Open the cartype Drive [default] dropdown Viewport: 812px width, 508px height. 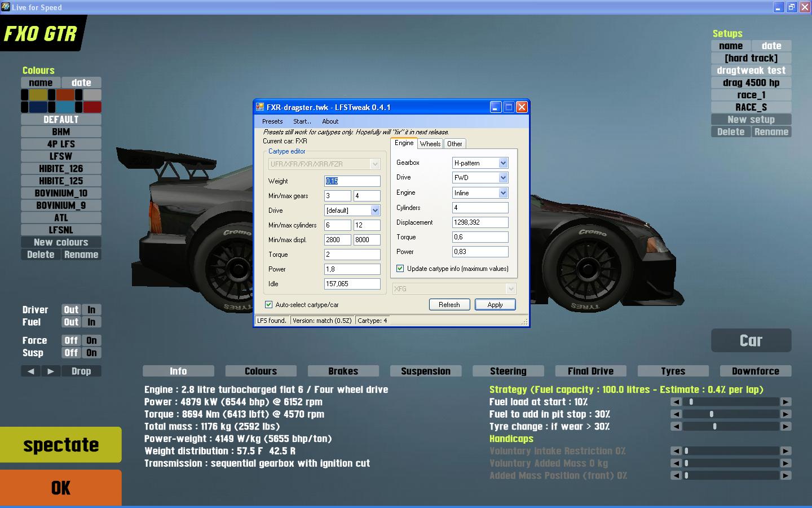[375, 211]
